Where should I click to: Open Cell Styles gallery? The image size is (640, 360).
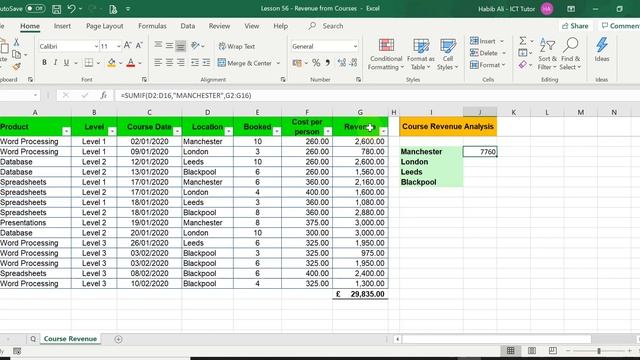[448, 54]
